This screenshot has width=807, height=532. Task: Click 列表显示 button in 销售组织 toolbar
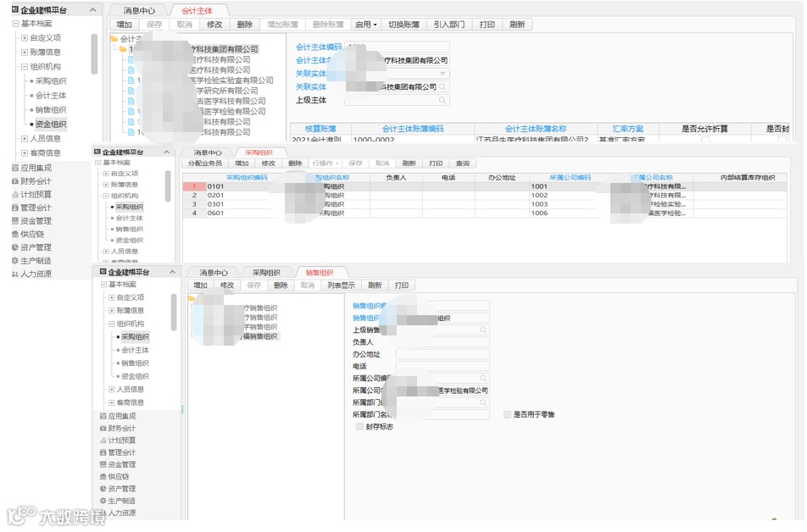coord(342,285)
